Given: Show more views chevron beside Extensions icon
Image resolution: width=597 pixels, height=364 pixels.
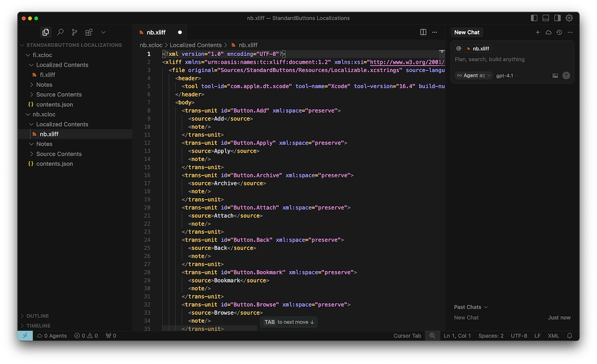Looking at the screenshot, I should 103,32.
